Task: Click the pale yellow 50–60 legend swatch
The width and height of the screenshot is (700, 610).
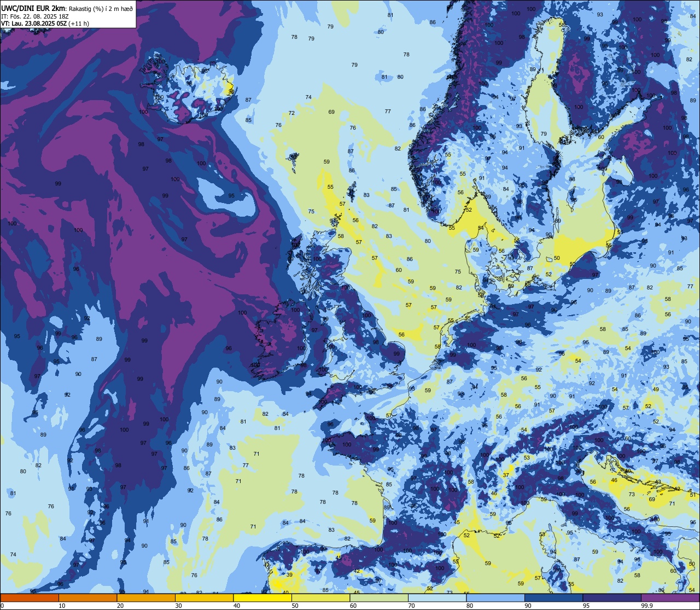Action: (x=320, y=597)
